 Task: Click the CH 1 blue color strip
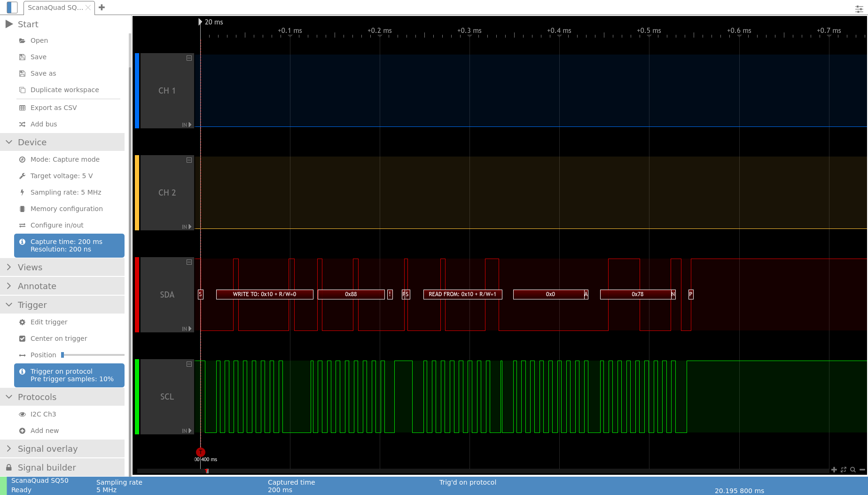click(137, 91)
